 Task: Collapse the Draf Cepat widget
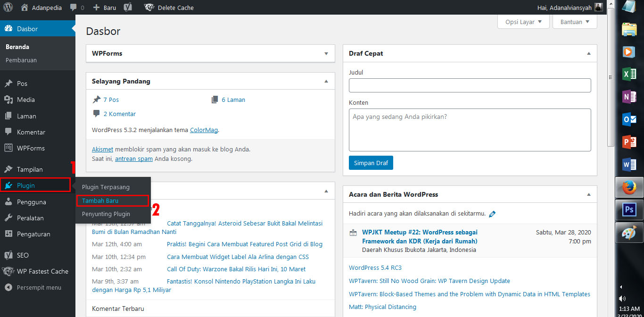(x=588, y=54)
